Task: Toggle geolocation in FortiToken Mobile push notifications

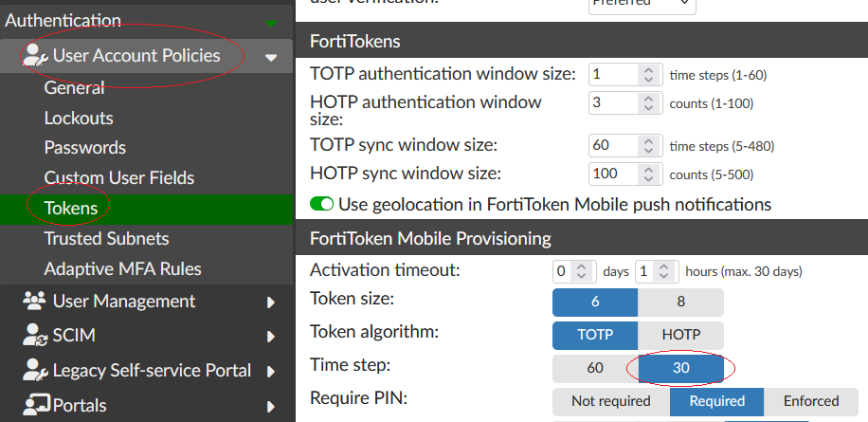Action: point(322,204)
